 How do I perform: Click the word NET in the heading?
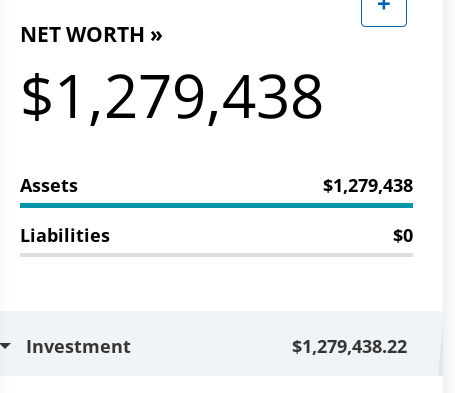(x=40, y=35)
